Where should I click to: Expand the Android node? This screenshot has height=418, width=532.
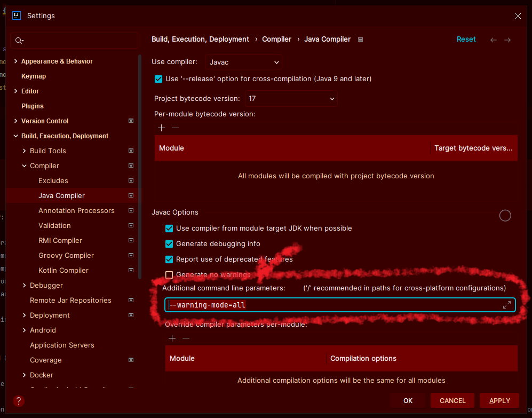[24, 330]
